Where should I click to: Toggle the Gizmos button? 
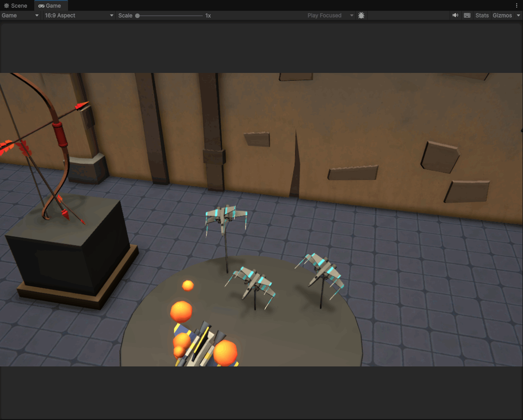click(502, 15)
